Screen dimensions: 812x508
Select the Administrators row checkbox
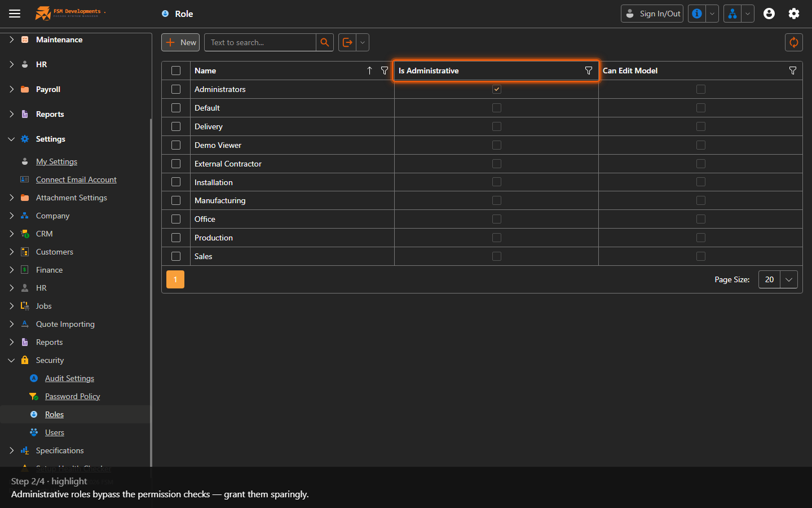click(x=176, y=89)
